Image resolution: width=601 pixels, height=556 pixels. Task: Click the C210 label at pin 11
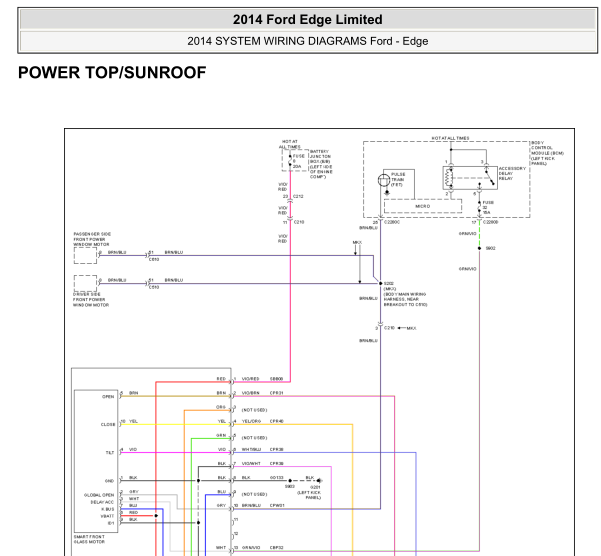tap(299, 222)
